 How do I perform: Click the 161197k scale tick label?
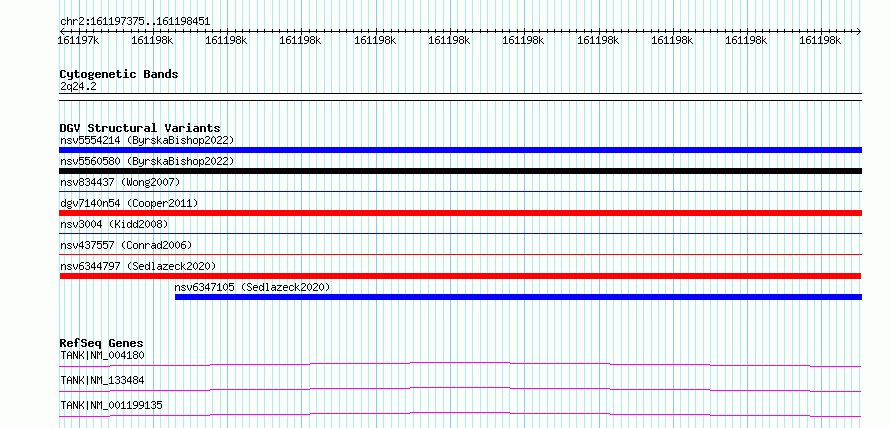click(x=80, y=40)
